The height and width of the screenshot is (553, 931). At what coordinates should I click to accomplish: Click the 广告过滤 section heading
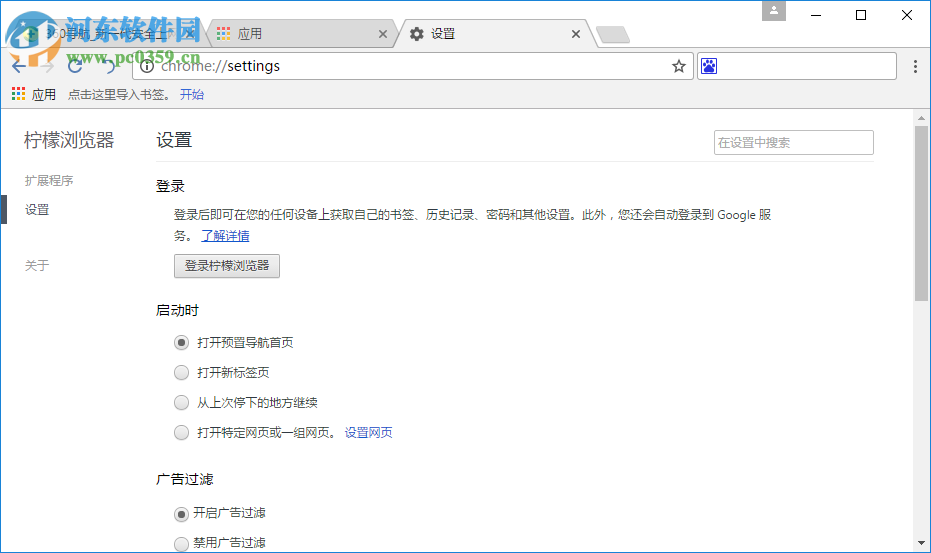tap(184, 479)
